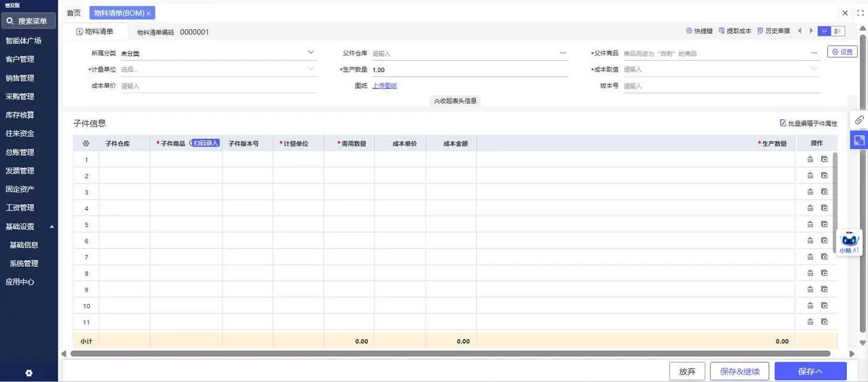This screenshot has width=868, height=382.
Task: Open the 计量单位 dropdown in header
Action: 311,68
